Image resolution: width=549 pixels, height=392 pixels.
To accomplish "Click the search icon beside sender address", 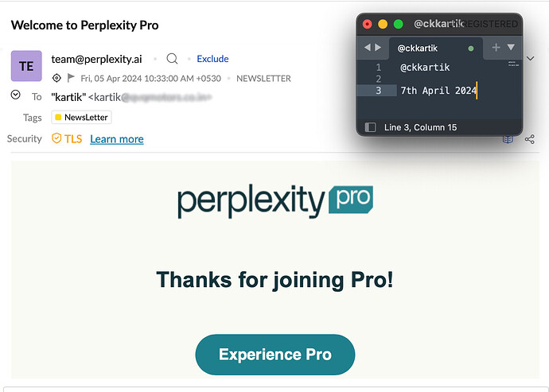I will (172, 59).
